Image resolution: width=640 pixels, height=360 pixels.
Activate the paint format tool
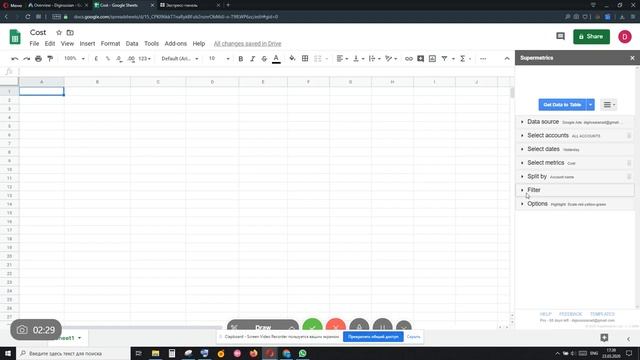click(x=50, y=59)
